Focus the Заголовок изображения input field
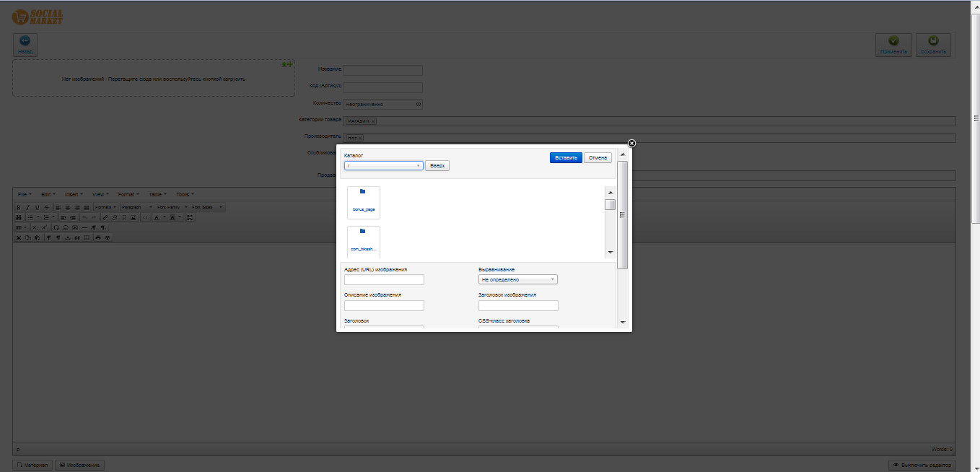 tap(518, 305)
